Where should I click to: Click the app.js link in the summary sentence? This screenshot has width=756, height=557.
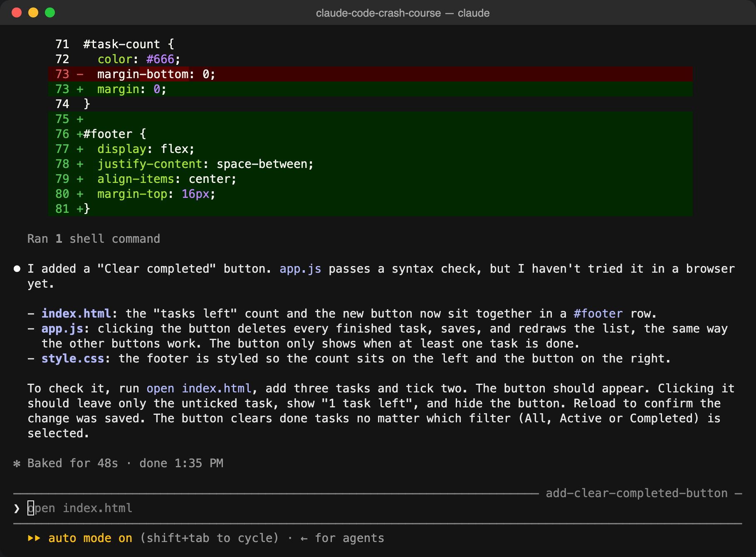pyautogui.click(x=300, y=269)
